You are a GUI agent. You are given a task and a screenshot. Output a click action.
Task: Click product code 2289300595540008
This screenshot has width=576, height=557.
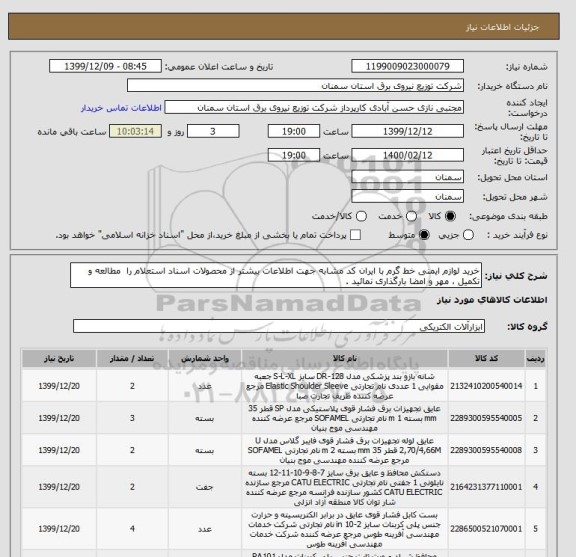pyautogui.click(x=486, y=450)
